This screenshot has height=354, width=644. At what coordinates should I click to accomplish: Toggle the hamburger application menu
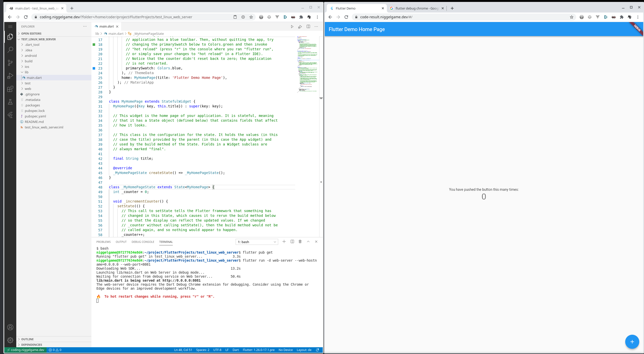(x=10, y=27)
